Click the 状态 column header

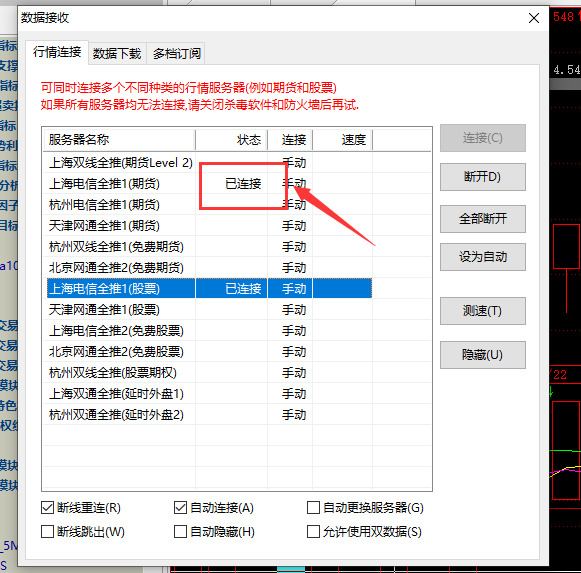pos(231,140)
